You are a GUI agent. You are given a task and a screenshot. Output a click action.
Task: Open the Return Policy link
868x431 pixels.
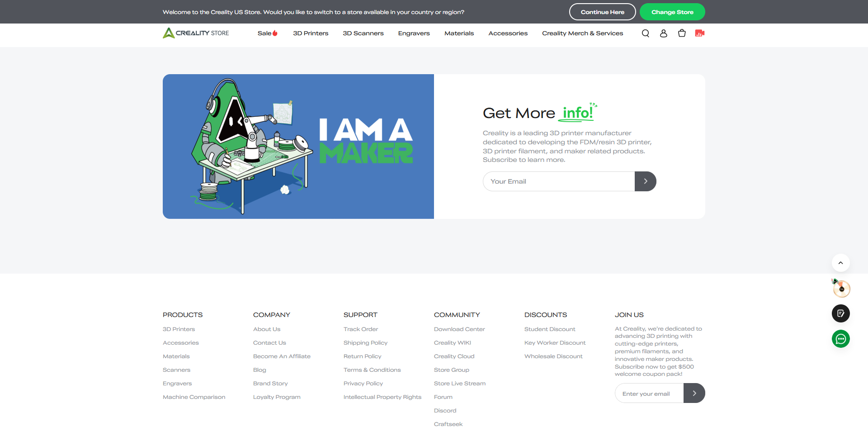363,356
